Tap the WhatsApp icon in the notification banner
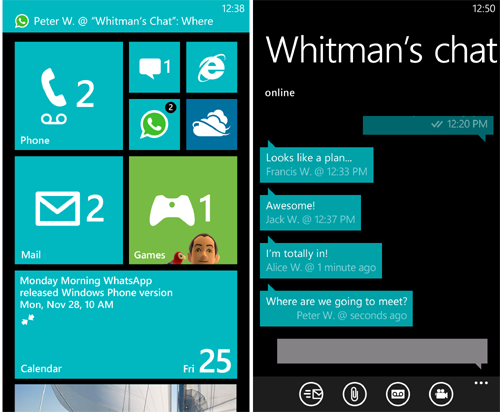The height and width of the screenshot is (412, 500). pyautogui.click(x=22, y=21)
